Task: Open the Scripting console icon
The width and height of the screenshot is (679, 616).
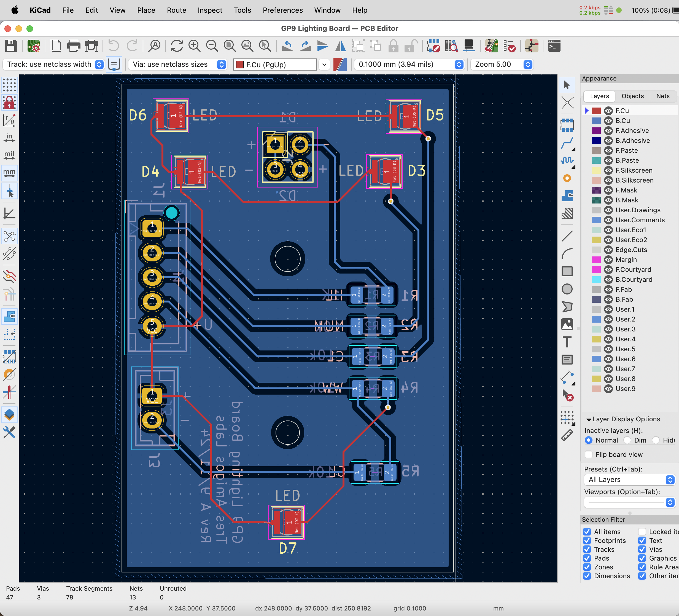Action: point(554,46)
